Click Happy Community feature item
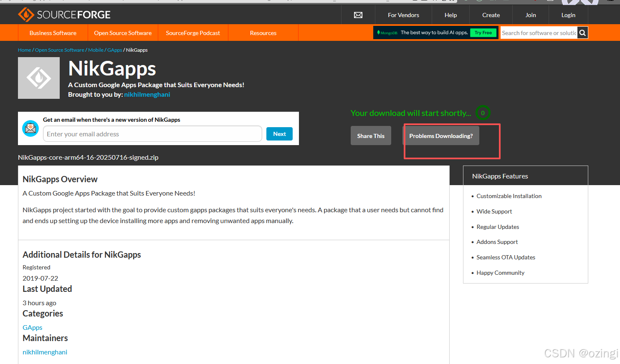 click(x=501, y=273)
